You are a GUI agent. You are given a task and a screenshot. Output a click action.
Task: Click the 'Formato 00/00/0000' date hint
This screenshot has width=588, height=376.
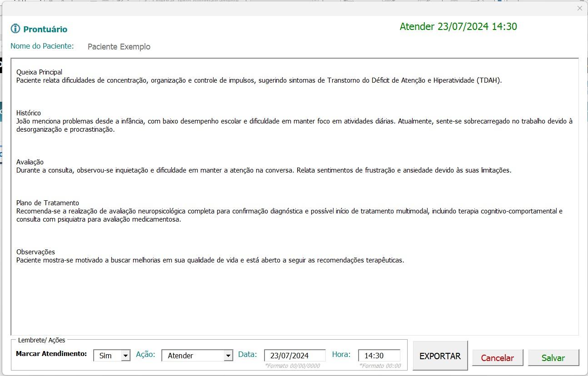(x=292, y=366)
